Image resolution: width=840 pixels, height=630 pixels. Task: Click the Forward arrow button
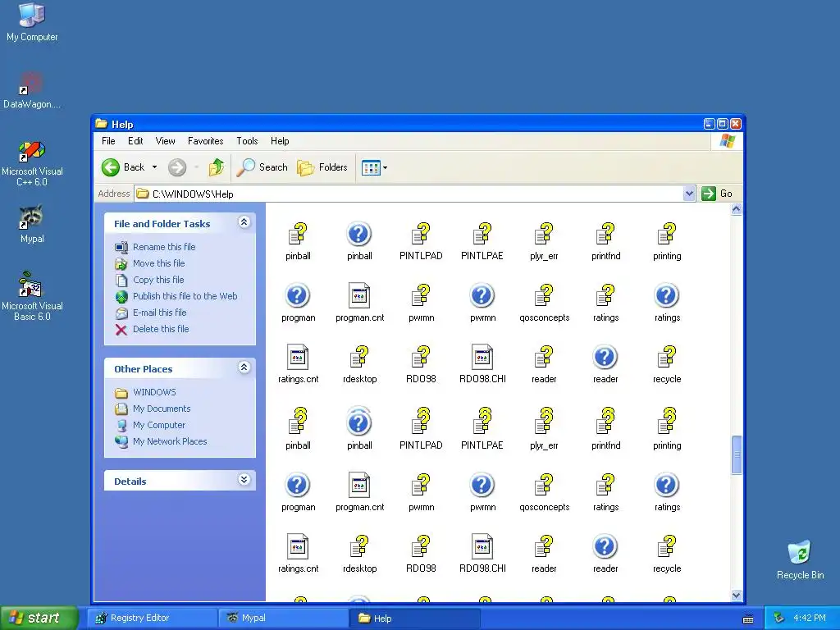pyautogui.click(x=177, y=167)
